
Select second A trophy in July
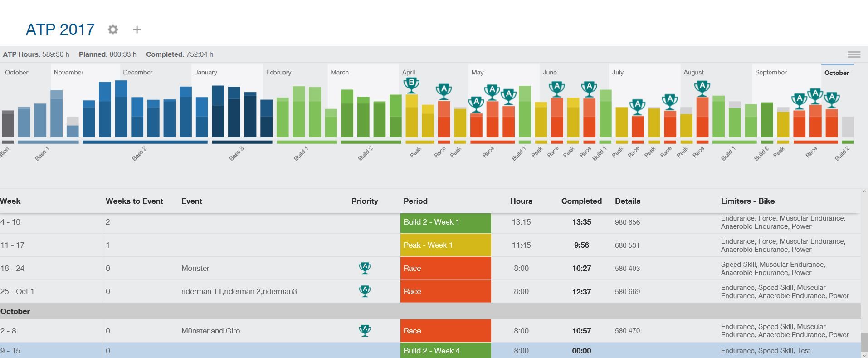[670, 101]
